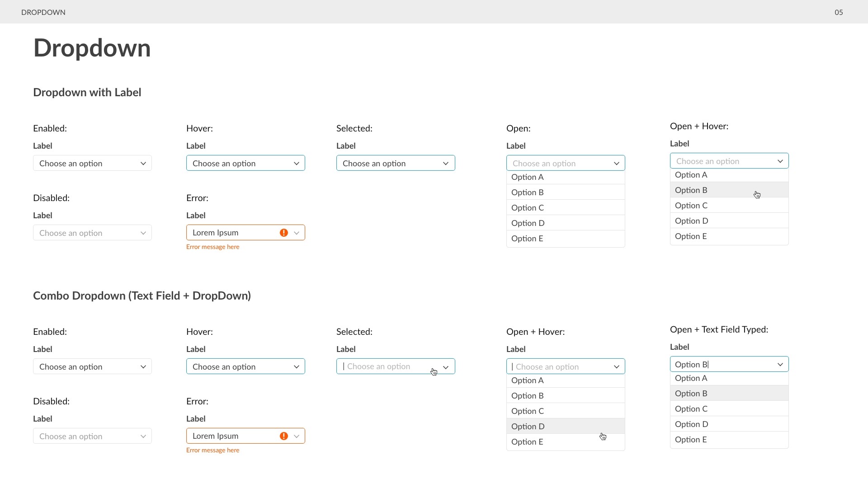The image size is (868, 488).
Task: Click the chevron of the Combo Selected state dropdown
Action: click(446, 367)
